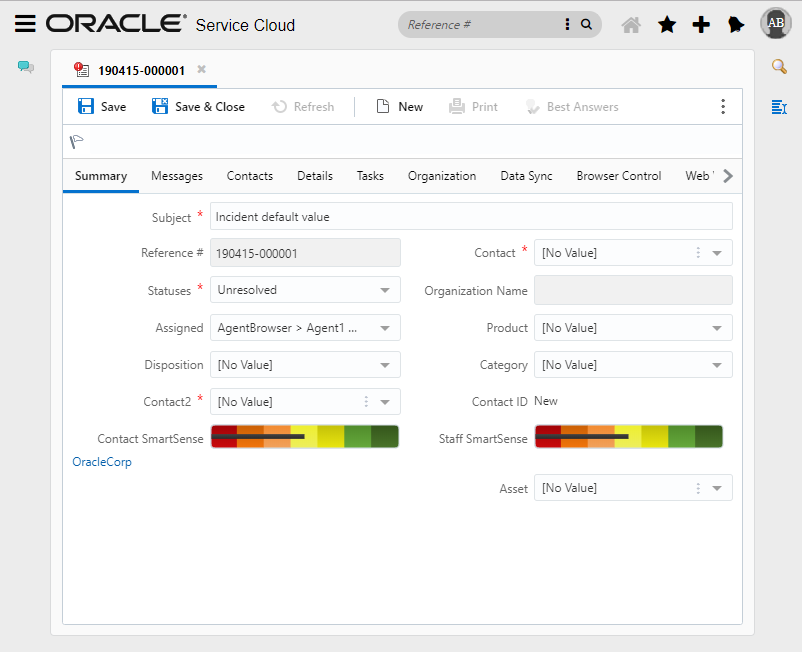Open the Asset selection dropdown
802x652 pixels.
[718, 487]
